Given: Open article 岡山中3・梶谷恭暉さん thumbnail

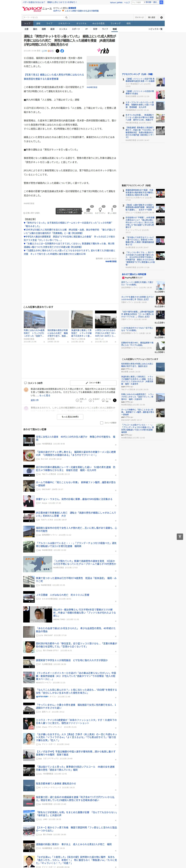Looking at the screenshot, I should (38, 614).
